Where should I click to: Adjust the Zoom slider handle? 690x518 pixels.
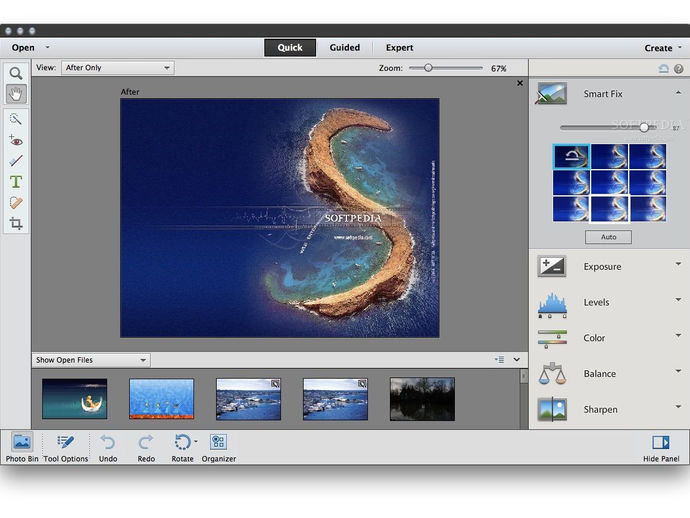(428, 68)
